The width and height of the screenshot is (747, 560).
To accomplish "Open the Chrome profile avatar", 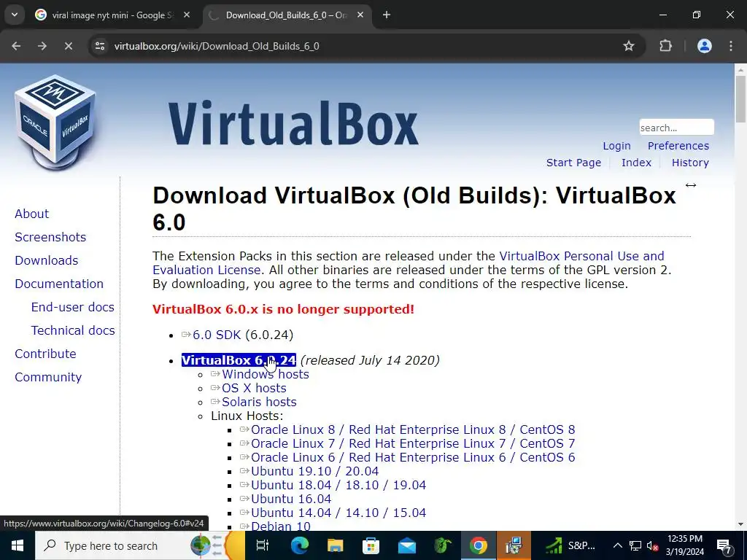I will point(705,46).
